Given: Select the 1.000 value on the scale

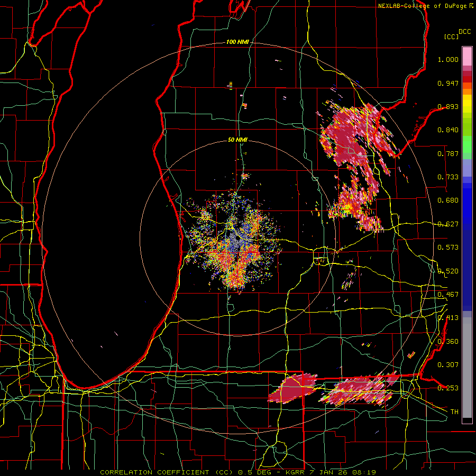Looking at the screenshot, I should pyautogui.click(x=448, y=59).
